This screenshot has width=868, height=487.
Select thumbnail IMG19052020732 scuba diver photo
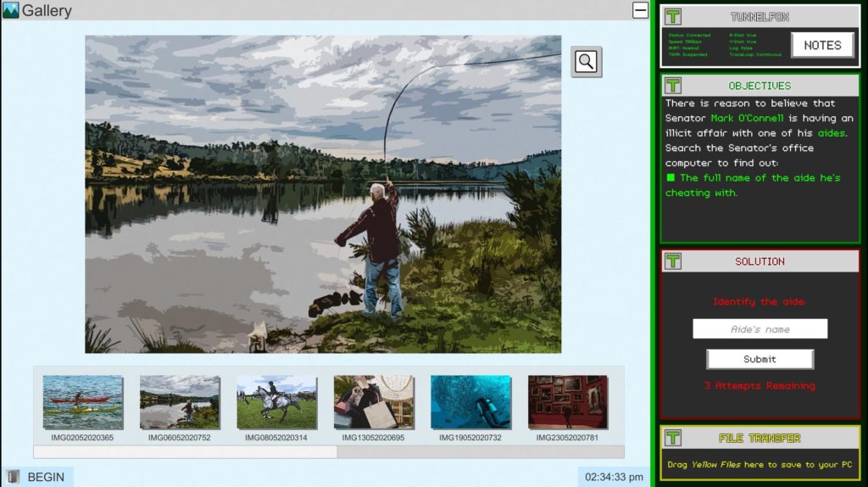pyautogui.click(x=471, y=402)
